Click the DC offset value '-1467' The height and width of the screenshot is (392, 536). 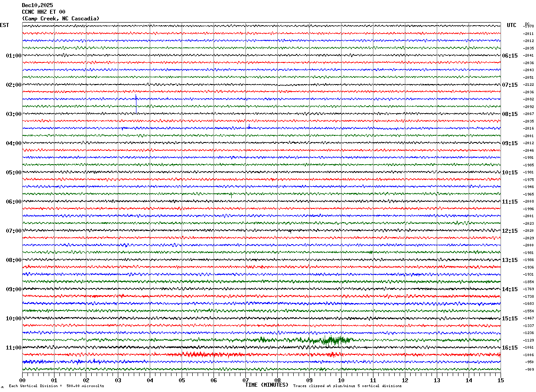click(529, 319)
